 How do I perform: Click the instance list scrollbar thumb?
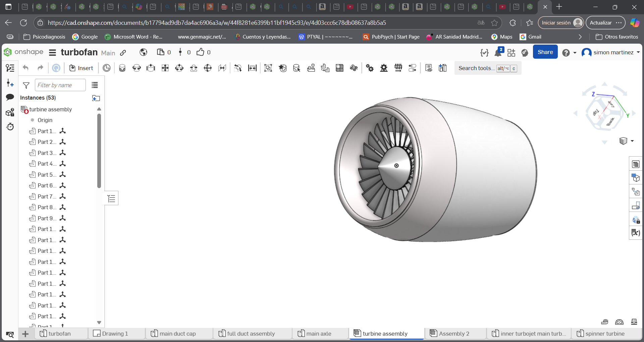(x=99, y=151)
